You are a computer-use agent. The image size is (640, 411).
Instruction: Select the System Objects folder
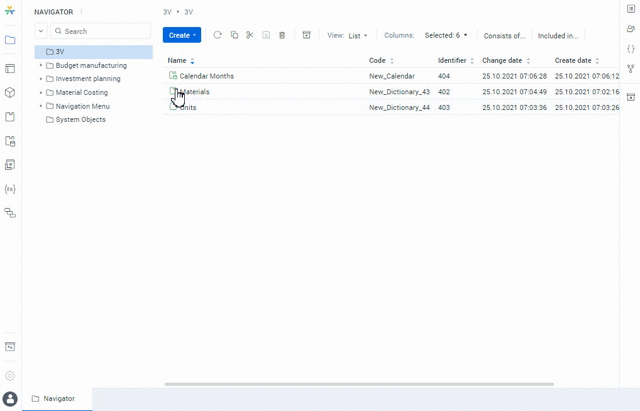coord(80,120)
